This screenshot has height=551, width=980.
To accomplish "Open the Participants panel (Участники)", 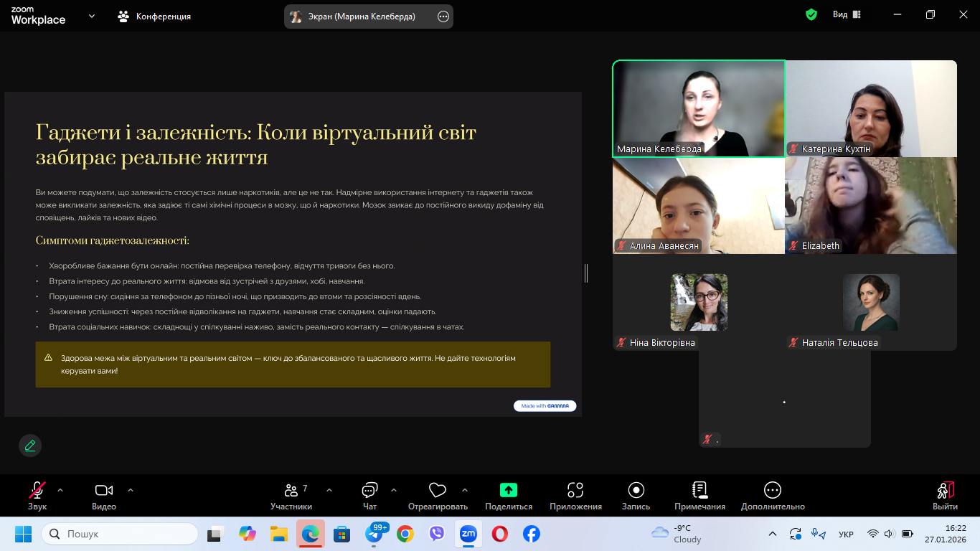I will click(291, 495).
